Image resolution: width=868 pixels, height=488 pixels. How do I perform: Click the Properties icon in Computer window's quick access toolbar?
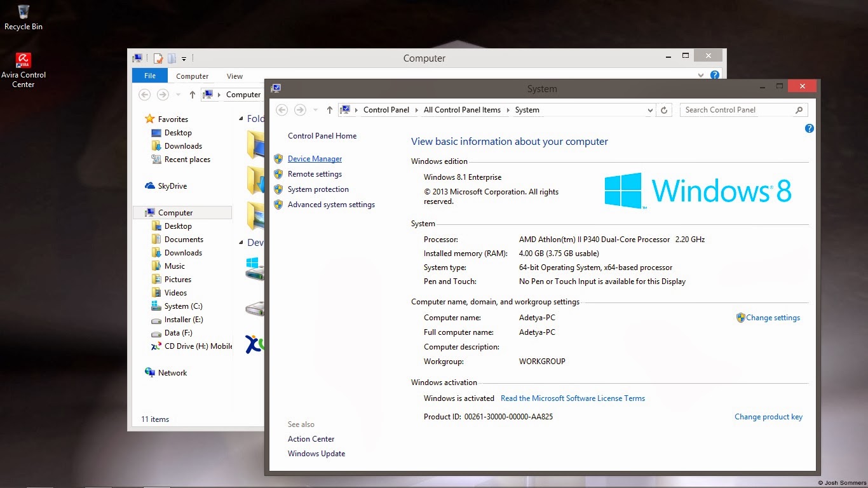[x=159, y=58]
